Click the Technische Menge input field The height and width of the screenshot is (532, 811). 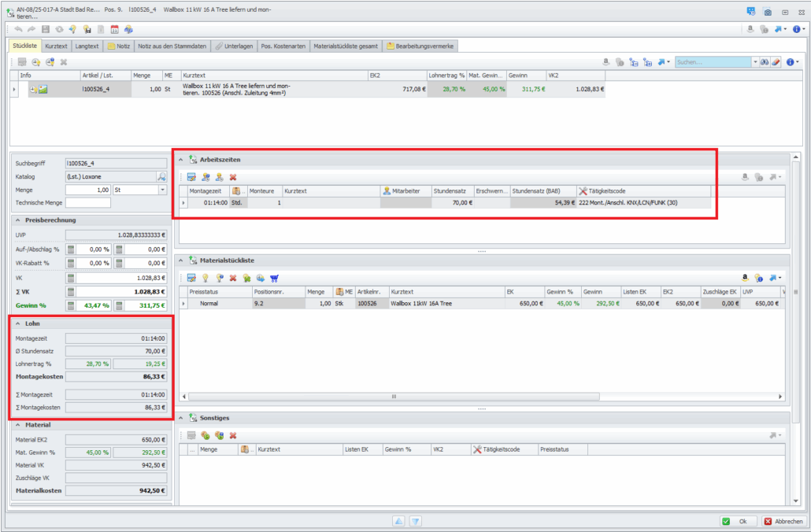(x=87, y=203)
